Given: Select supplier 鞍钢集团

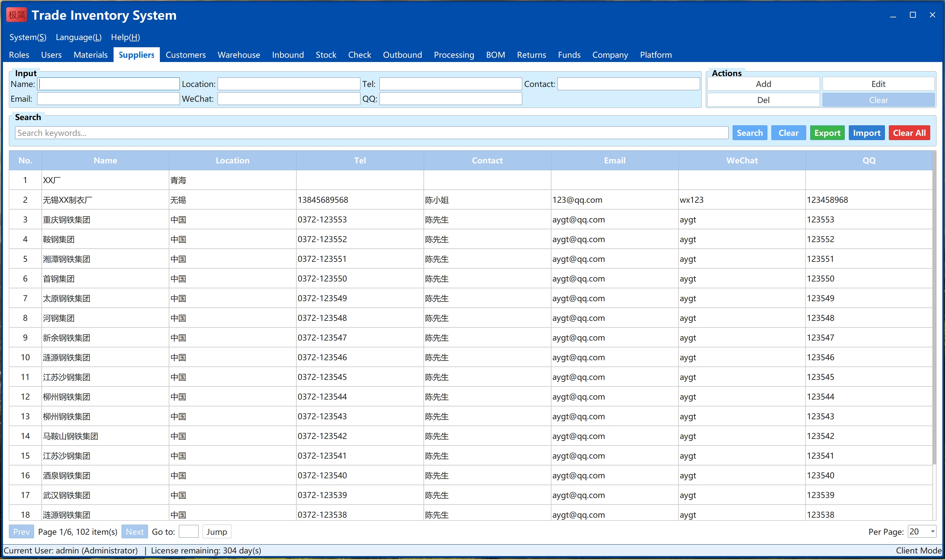Looking at the screenshot, I should click(471, 239).
